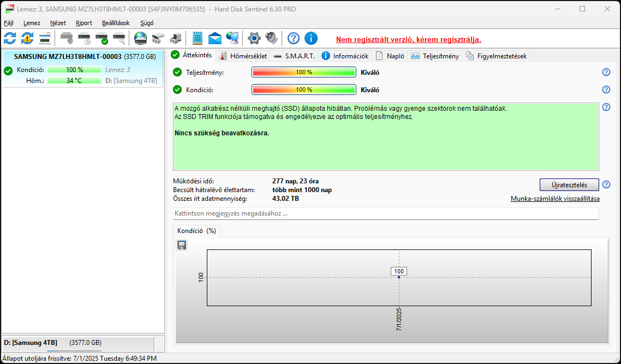Click the disk with clock toolbar icon
The image size is (621, 364).
coord(85,38)
